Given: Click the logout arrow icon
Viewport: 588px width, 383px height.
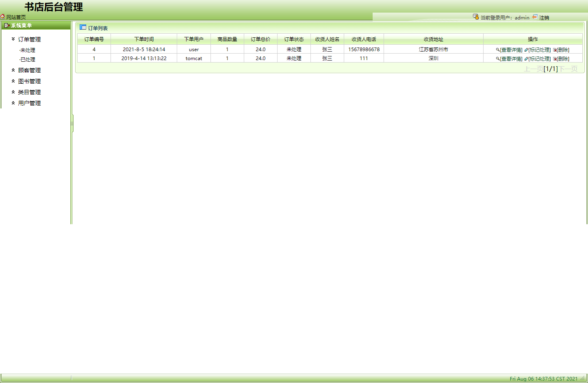Looking at the screenshot, I should 535,17.
